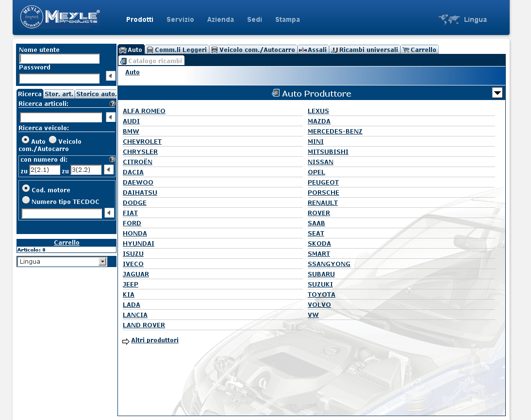Viewport: 531px width, 420px height.
Task: Open the Azienda menu
Action: coord(220,19)
